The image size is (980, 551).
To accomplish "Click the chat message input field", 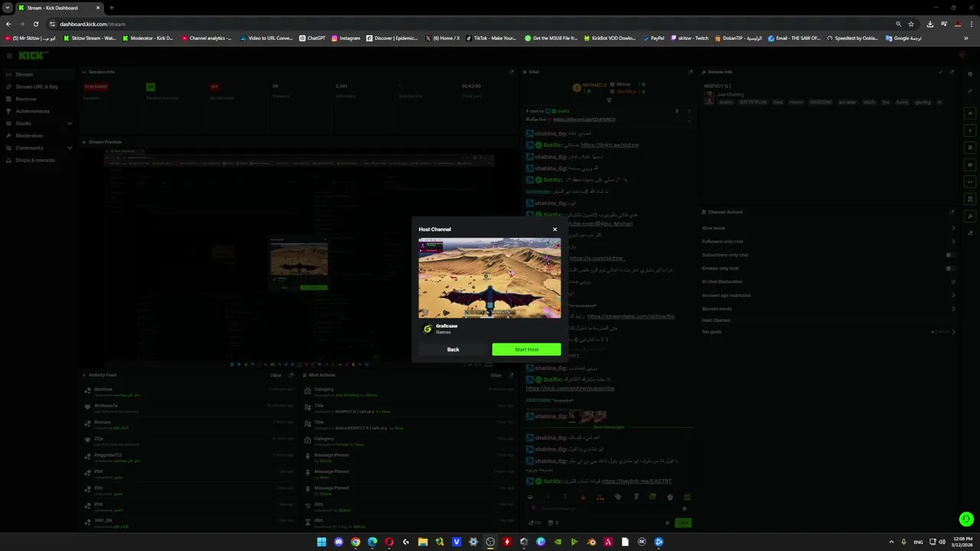I will pyautogui.click(x=609, y=508).
